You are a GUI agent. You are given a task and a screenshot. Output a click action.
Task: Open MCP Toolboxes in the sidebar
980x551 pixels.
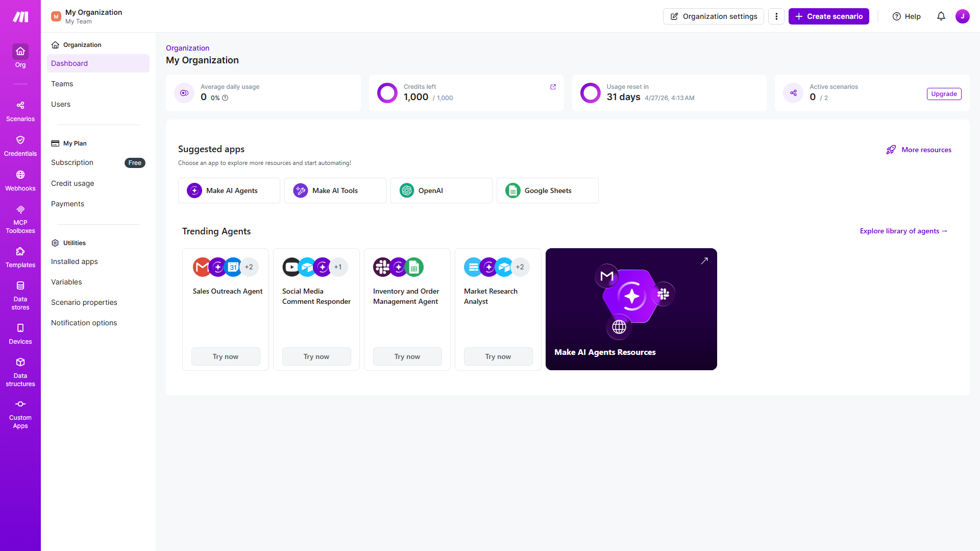(20, 220)
